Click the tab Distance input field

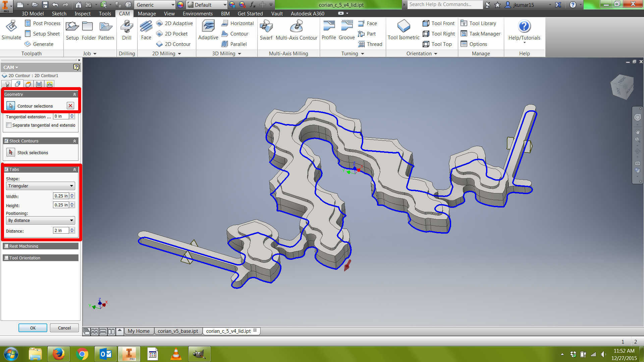coord(61,230)
